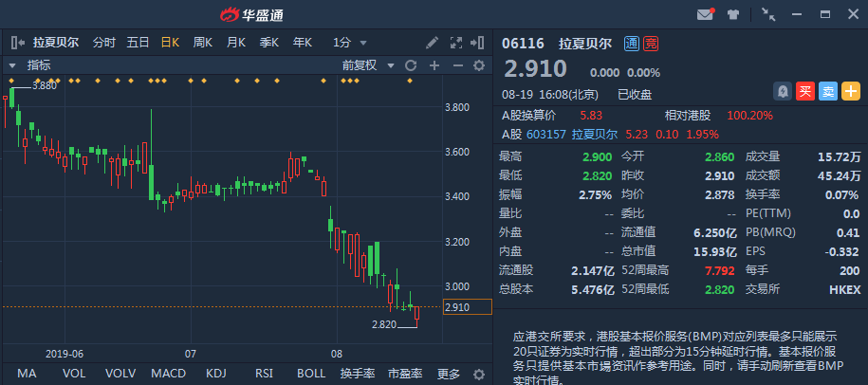868x385 pixels.
Task: Open the skin theme shirt icon
Action: click(733, 14)
